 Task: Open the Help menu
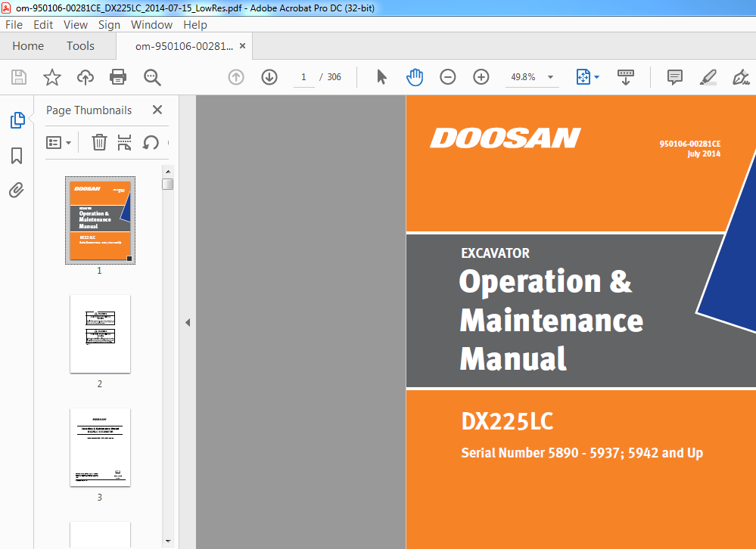pyautogui.click(x=195, y=24)
